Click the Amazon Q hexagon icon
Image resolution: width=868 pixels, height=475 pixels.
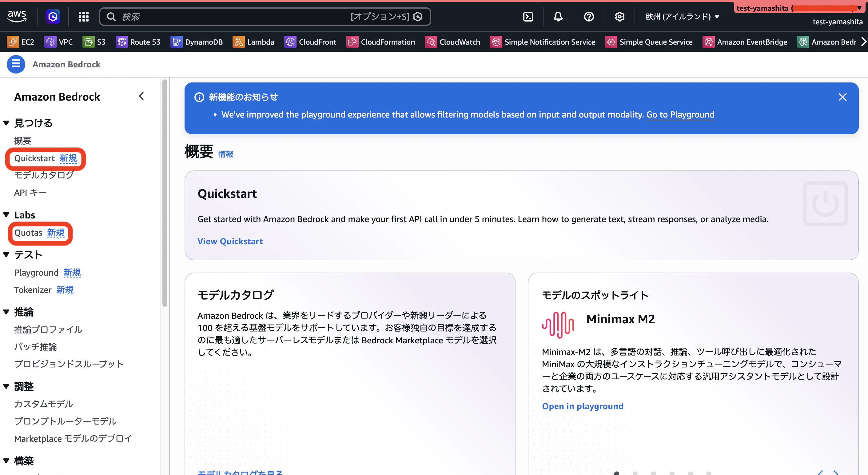(53, 16)
